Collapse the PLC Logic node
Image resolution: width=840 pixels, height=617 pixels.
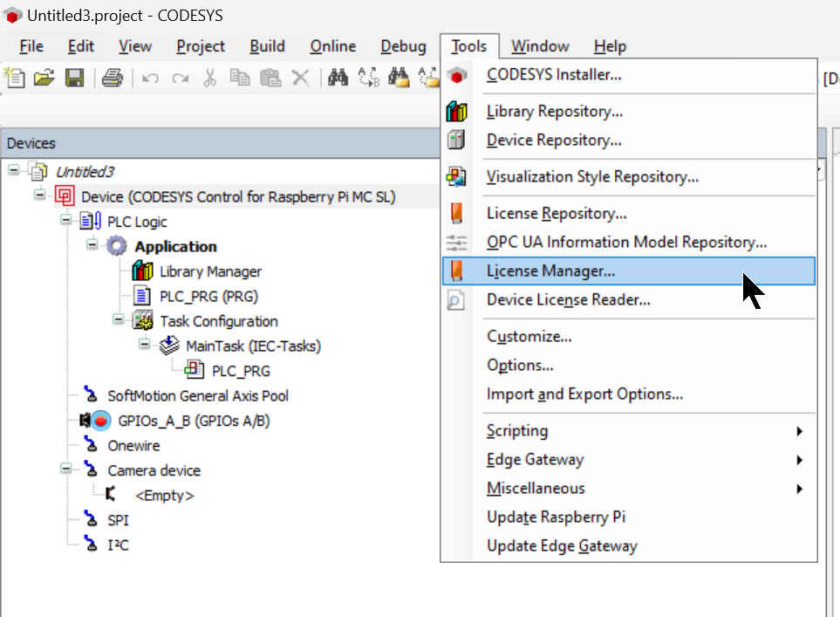66,219
